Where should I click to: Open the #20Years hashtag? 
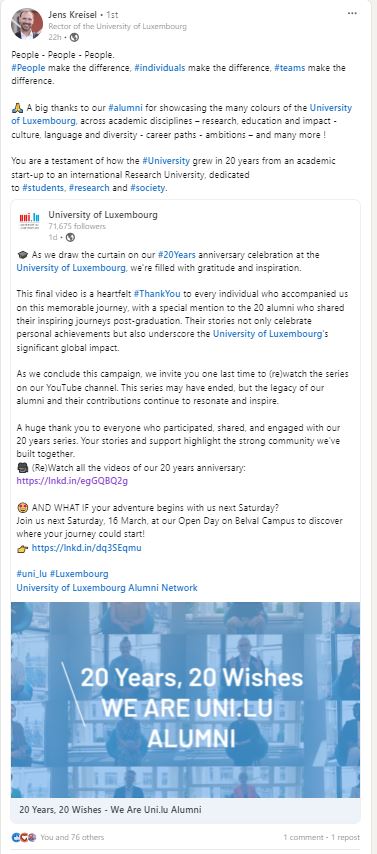click(177, 254)
